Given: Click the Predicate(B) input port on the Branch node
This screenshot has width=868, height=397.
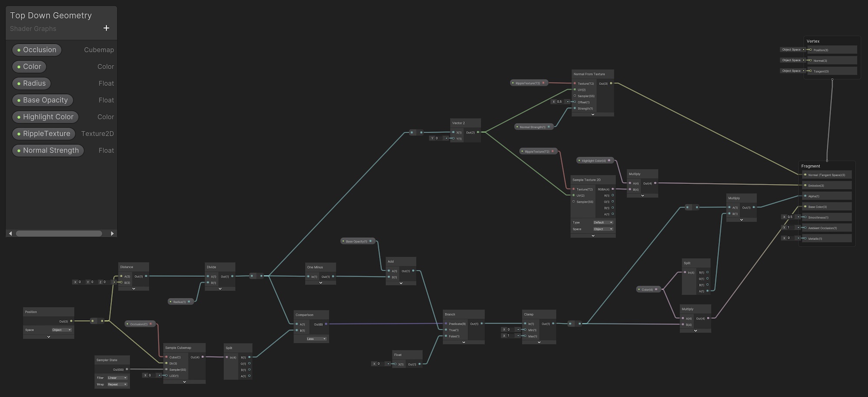Looking at the screenshot, I should click(446, 324).
